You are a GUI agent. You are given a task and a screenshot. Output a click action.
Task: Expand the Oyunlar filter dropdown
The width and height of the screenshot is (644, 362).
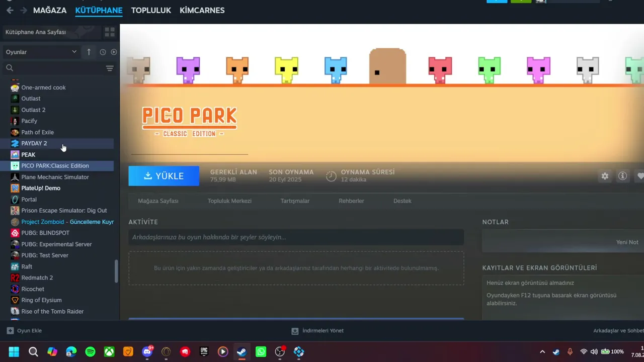click(x=41, y=52)
